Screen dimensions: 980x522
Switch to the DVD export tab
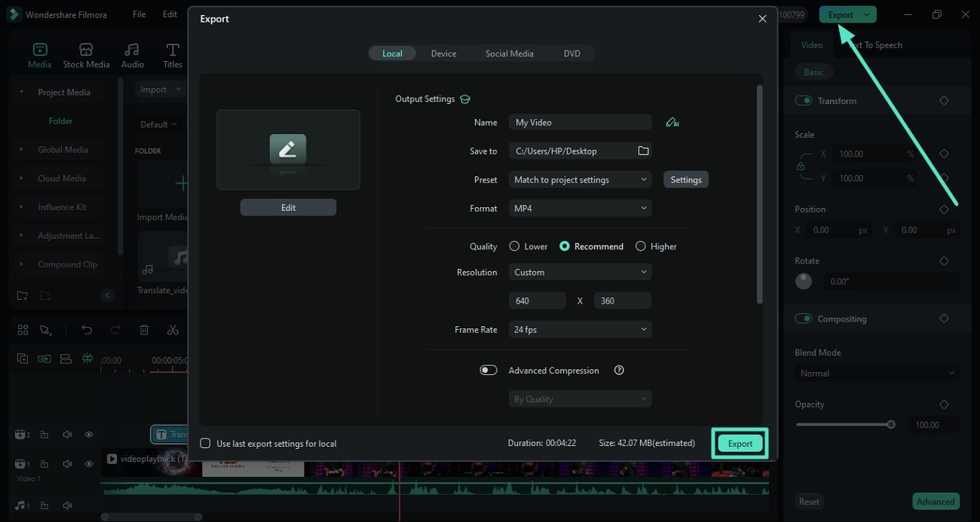[x=572, y=53]
